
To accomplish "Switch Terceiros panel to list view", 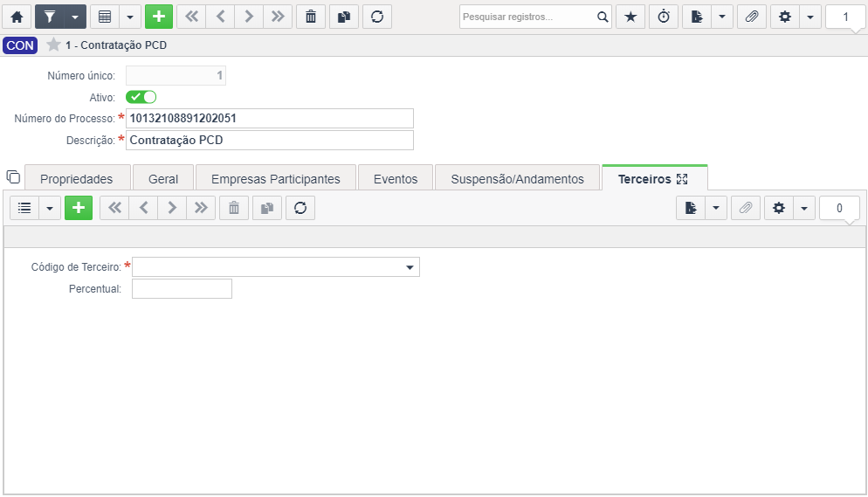I will [x=24, y=208].
